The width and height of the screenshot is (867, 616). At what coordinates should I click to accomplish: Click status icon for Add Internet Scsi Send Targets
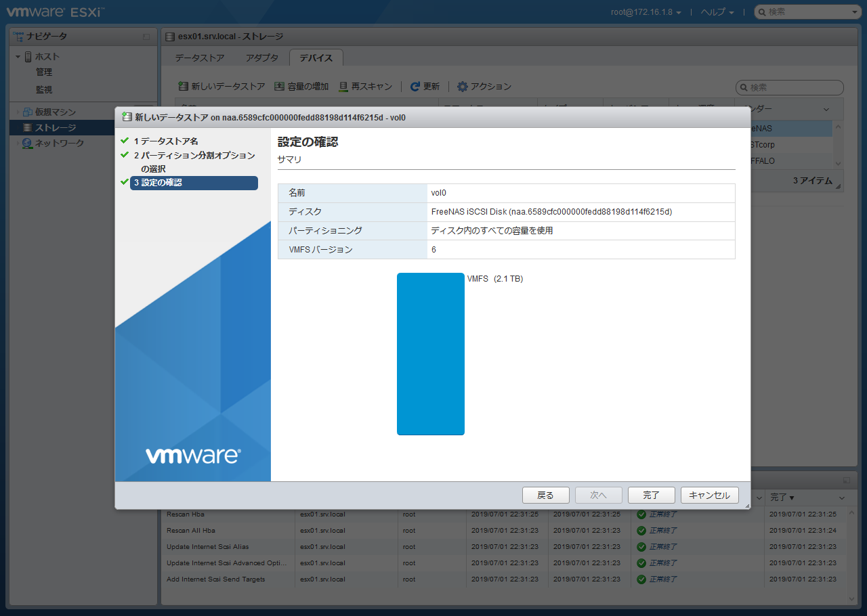pyautogui.click(x=641, y=579)
